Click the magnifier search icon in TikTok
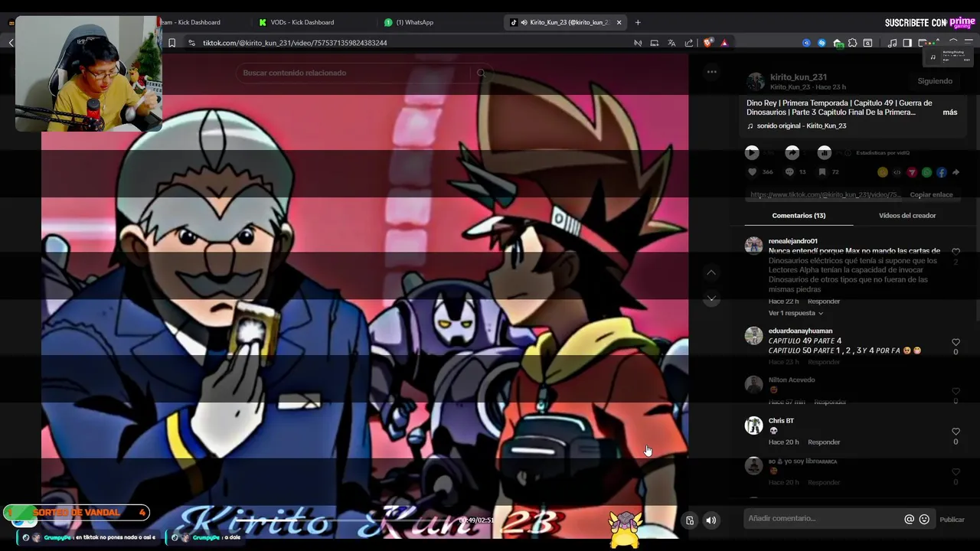Viewport: 980px width, 551px height. (x=481, y=73)
